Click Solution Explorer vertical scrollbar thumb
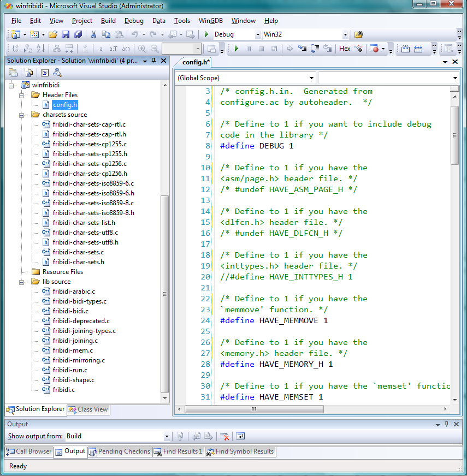 164,294
